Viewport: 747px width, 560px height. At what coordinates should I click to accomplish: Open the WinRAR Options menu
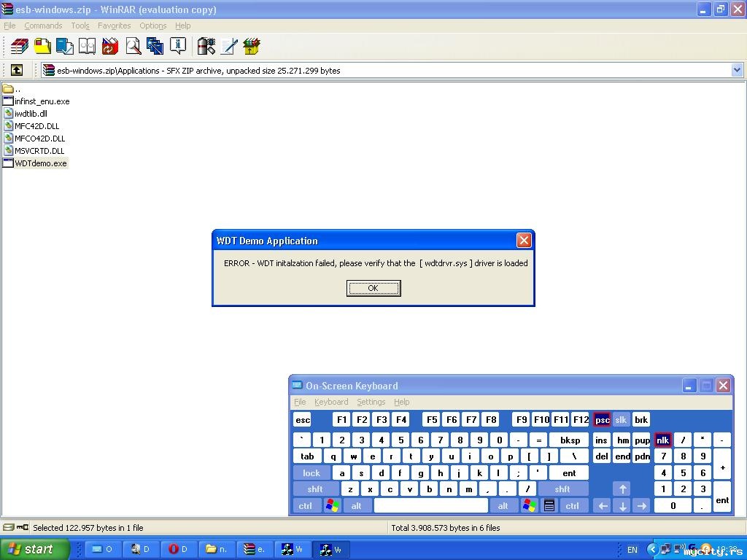[153, 26]
